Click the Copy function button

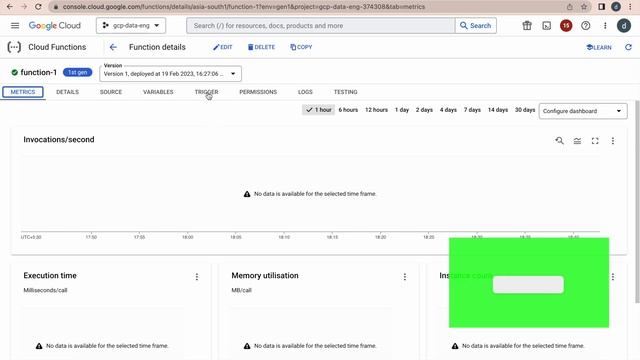pos(301,47)
